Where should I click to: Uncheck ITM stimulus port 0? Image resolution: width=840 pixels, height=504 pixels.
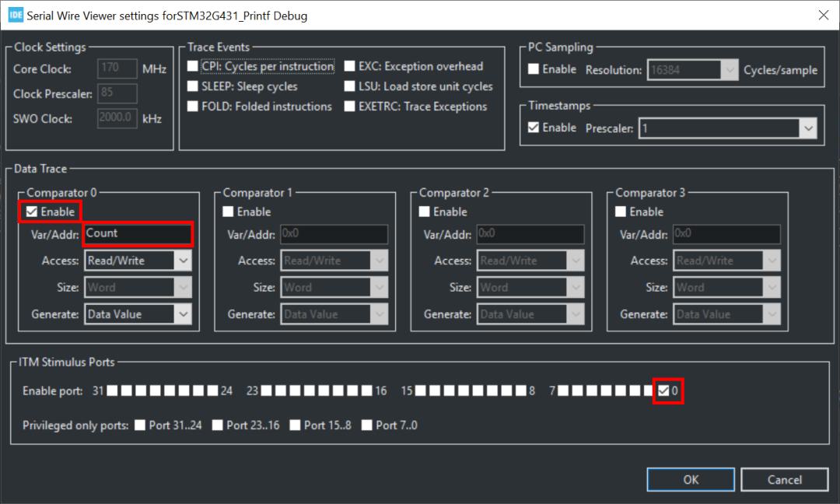(x=663, y=390)
